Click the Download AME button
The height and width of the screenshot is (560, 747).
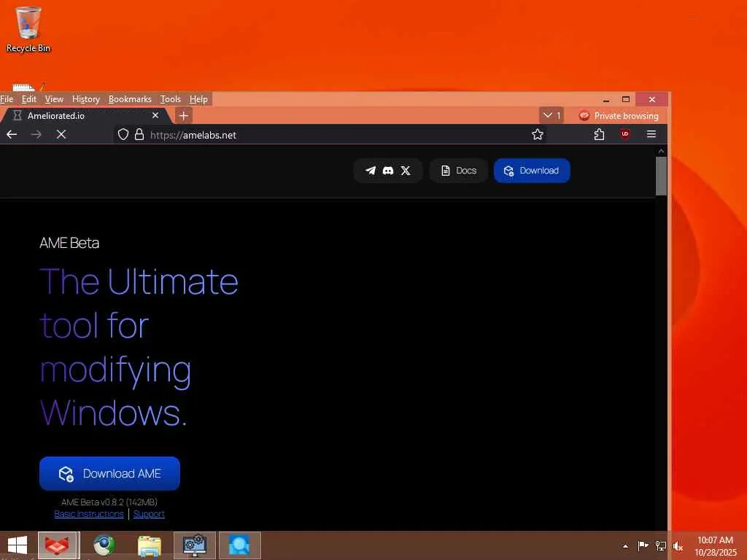[109, 474]
